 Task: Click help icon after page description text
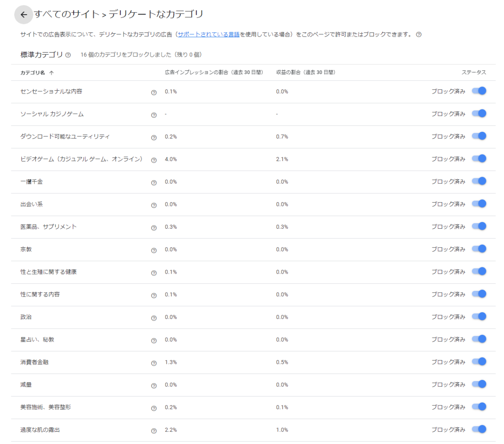[x=418, y=35]
